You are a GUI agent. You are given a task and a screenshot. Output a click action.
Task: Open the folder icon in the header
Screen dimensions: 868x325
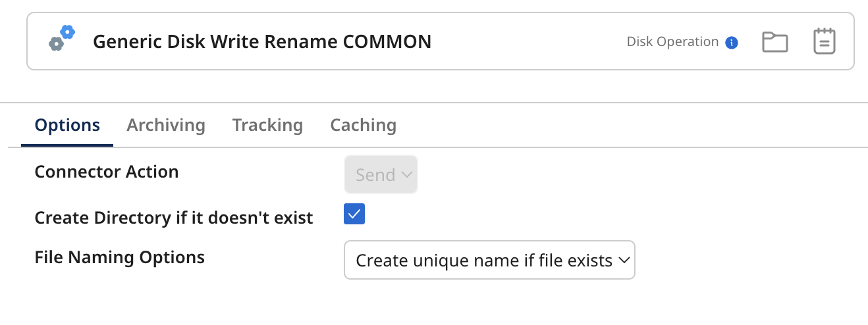[x=774, y=41]
